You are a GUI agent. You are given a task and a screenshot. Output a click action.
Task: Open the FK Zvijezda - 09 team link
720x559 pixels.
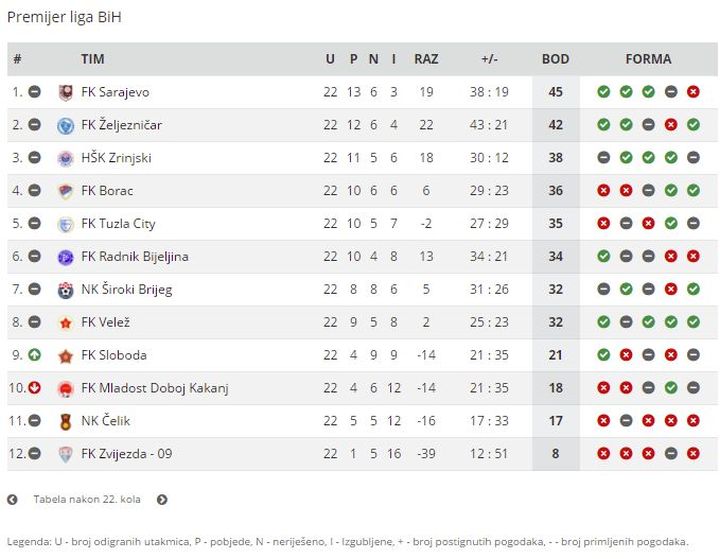(x=127, y=454)
